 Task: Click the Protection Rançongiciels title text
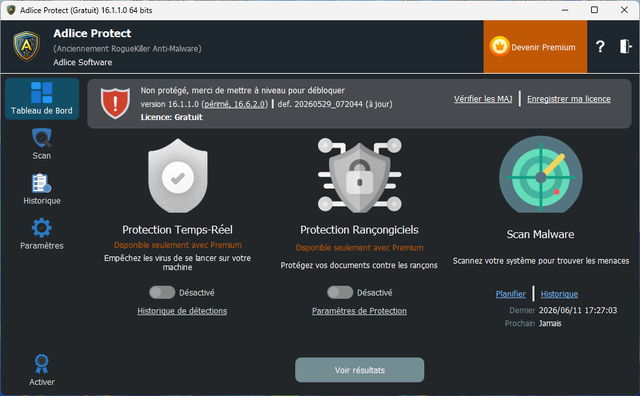[x=359, y=230]
